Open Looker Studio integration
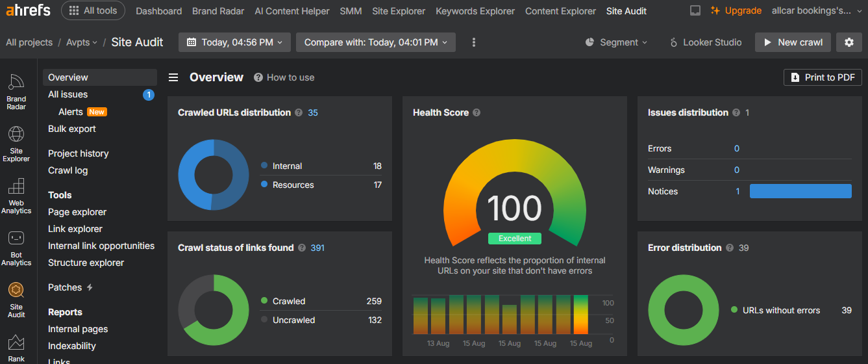 click(706, 42)
